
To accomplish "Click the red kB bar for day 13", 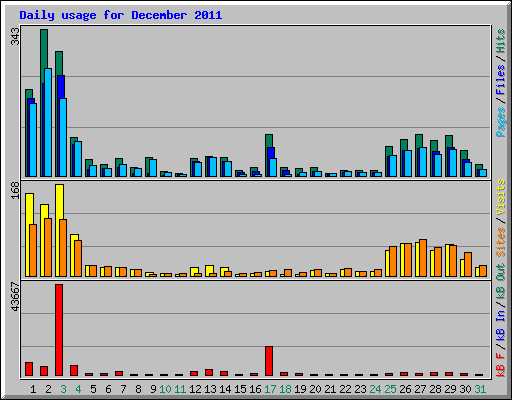I will pyautogui.click(x=209, y=373).
